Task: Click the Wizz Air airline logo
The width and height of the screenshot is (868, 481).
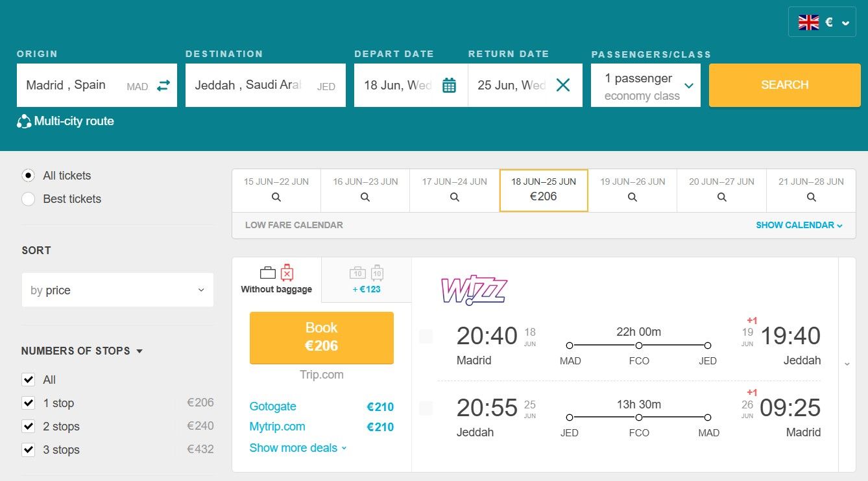Action: pos(474,288)
